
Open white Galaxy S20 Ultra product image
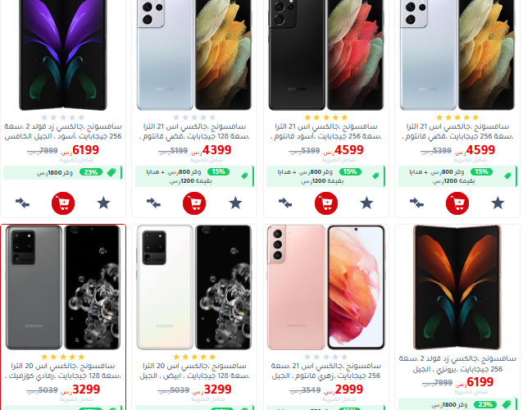(x=194, y=288)
